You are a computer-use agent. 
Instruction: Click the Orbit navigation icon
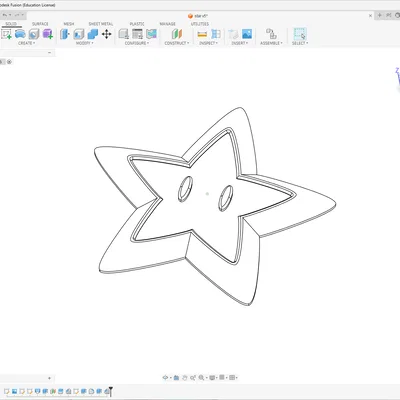(x=165, y=378)
